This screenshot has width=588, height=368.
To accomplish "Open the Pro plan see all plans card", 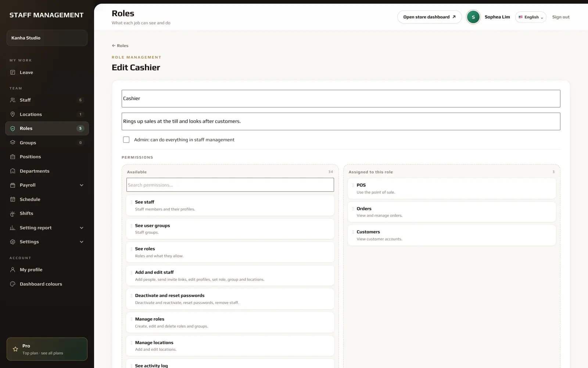I will click(x=47, y=349).
